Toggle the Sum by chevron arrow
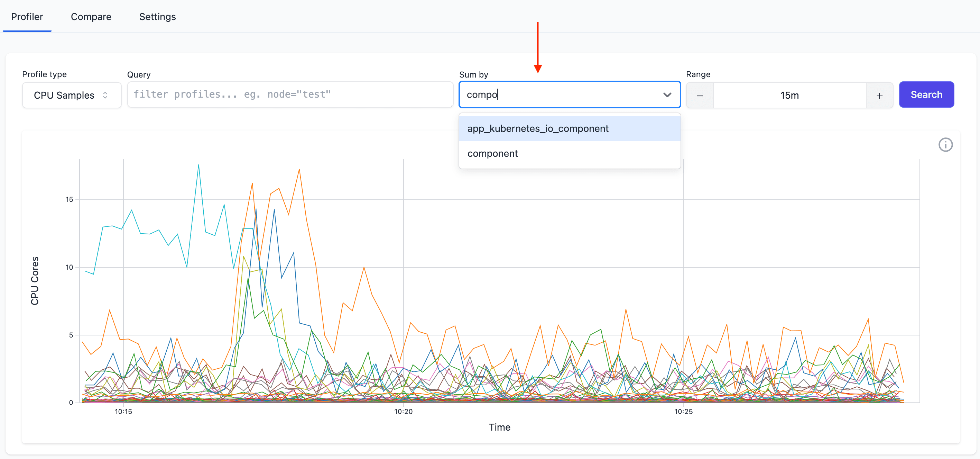Image resolution: width=980 pixels, height=459 pixels. pyautogui.click(x=667, y=95)
